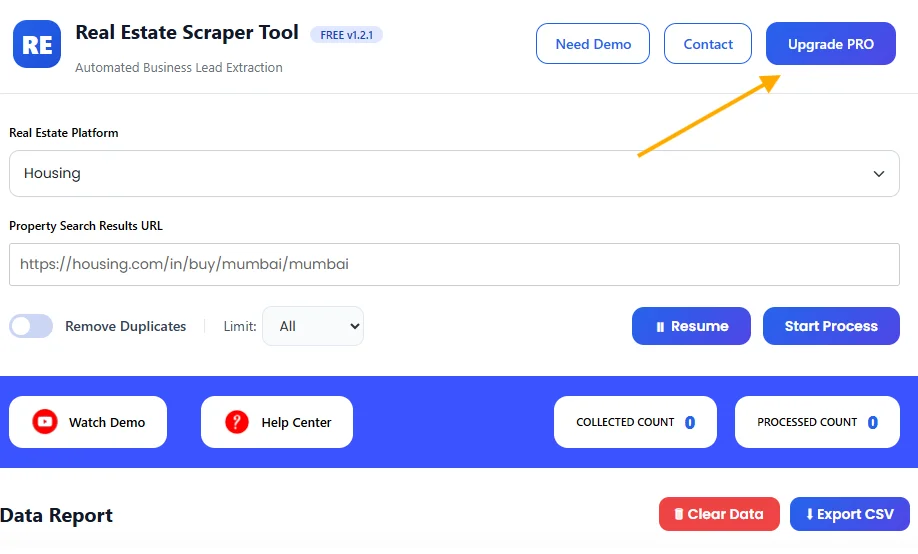Open the Contact page
This screenshot has width=918, height=554.
click(x=708, y=44)
